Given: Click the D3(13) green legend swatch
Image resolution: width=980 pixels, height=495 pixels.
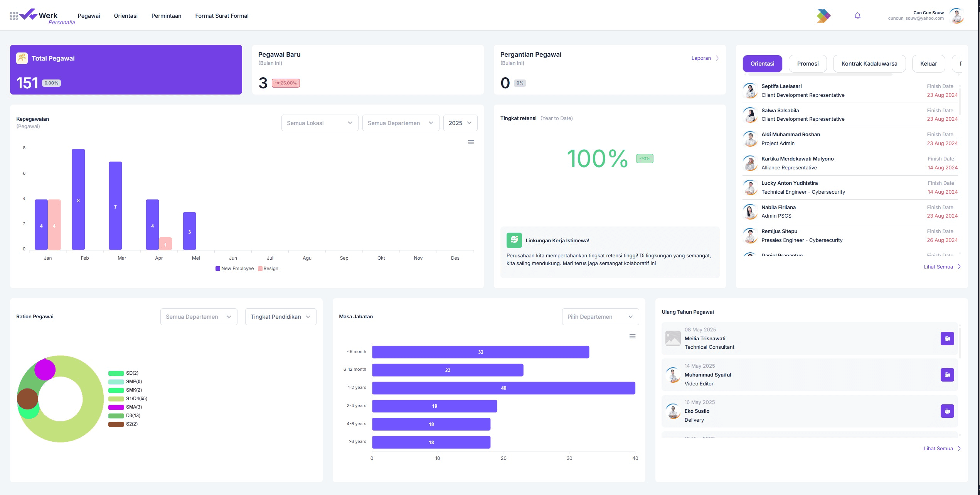Looking at the screenshot, I should [x=116, y=416].
